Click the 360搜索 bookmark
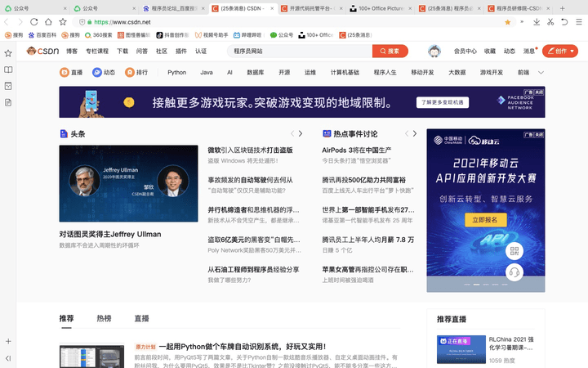Image resolution: width=588 pixels, height=368 pixels. click(x=99, y=35)
